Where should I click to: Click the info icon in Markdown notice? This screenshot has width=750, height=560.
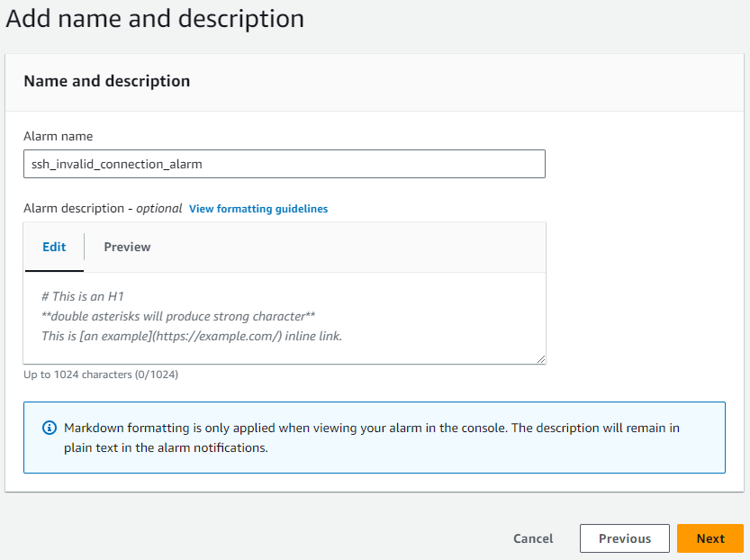[x=50, y=428]
